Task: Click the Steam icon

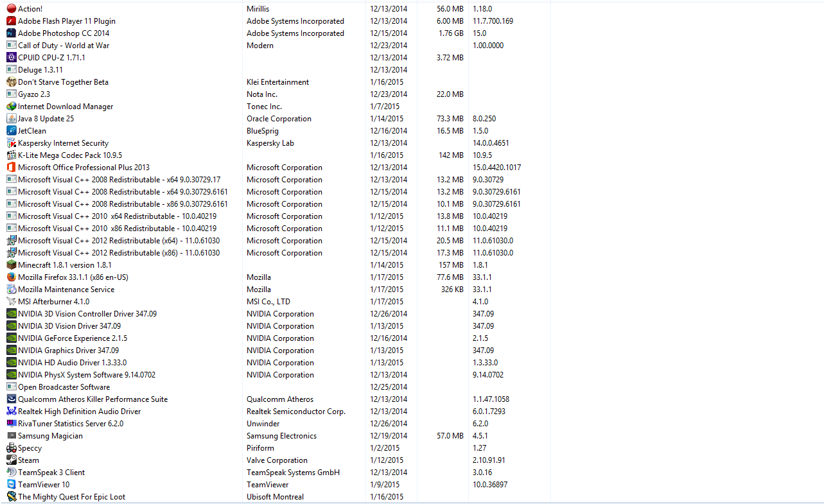Action: (12, 460)
